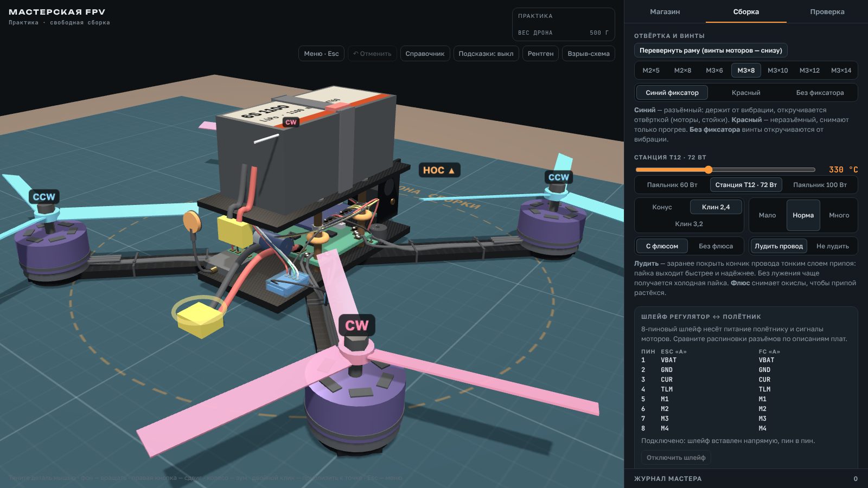This screenshot has height=488, width=868.
Task: Enable Рентген x-ray view
Action: click(x=540, y=54)
